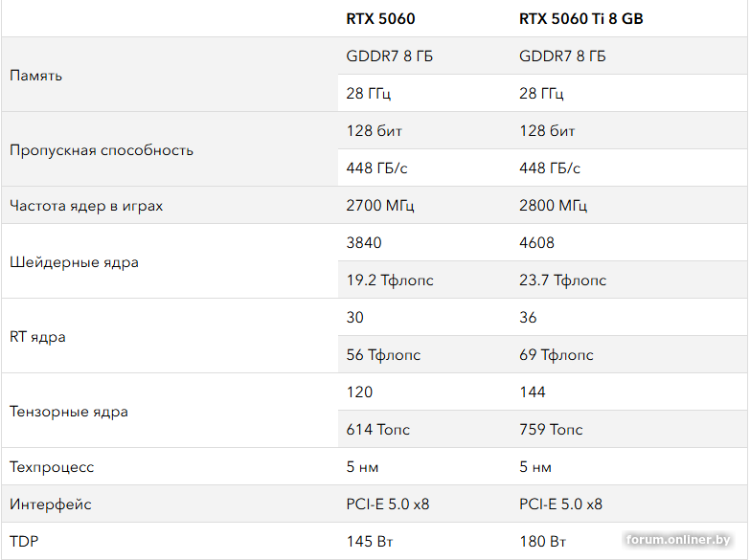Click the "RTX 5060" column header

(x=380, y=18)
